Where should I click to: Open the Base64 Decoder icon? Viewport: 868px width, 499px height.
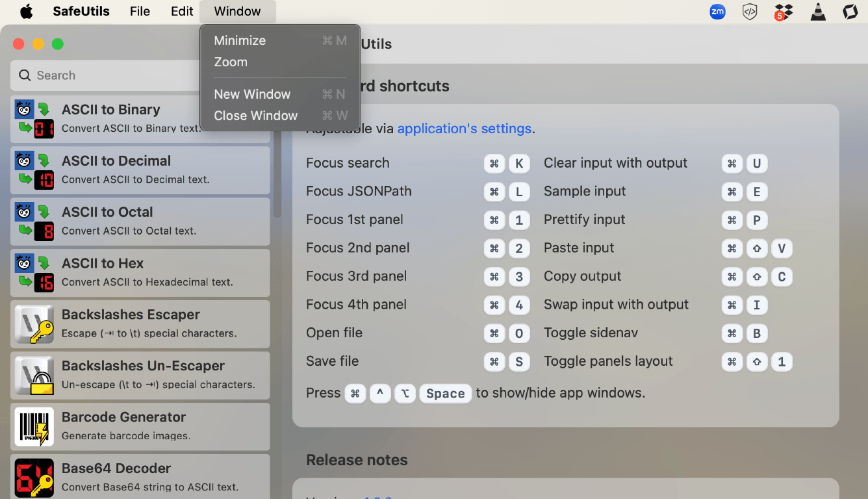point(34,478)
